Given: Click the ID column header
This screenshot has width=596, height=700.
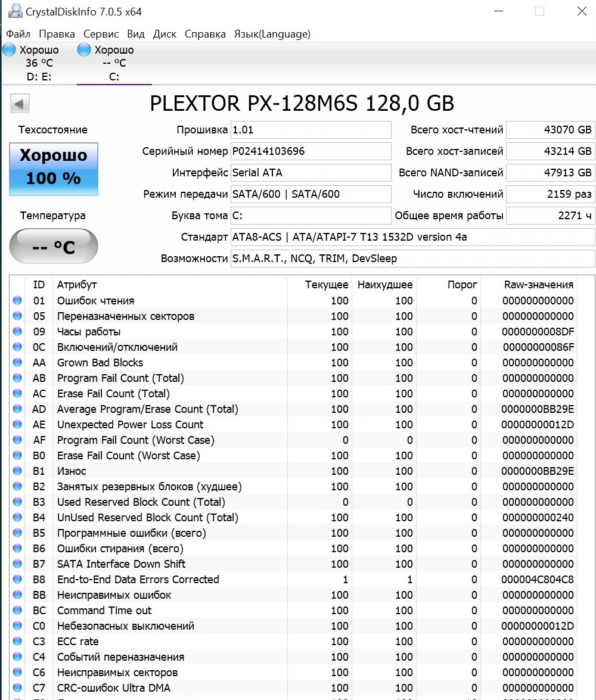Looking at the screenshot, I should tap(39, 285).
